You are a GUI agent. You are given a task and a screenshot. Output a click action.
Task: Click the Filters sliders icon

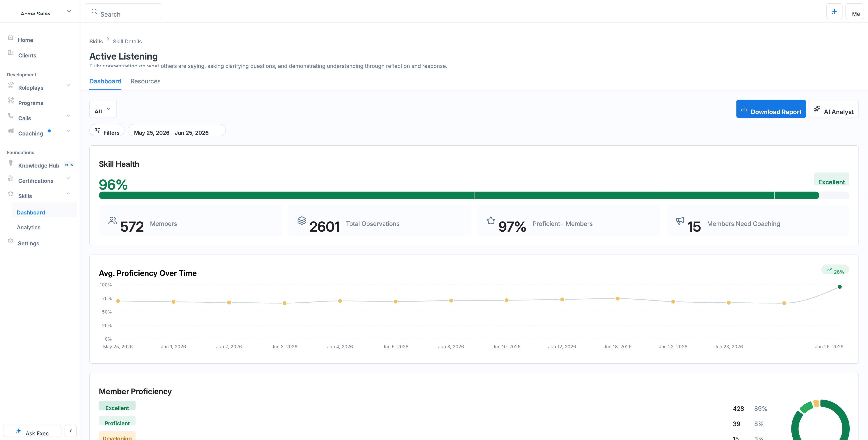(97, 130)
